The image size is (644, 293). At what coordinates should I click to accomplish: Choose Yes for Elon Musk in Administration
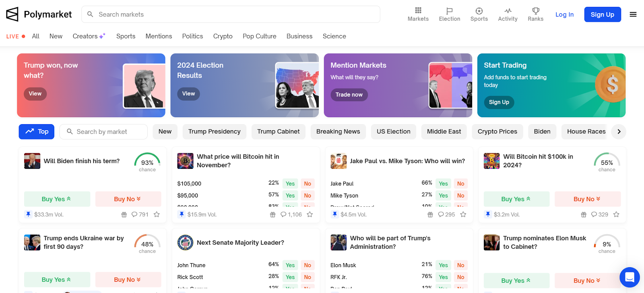[444, 265]
